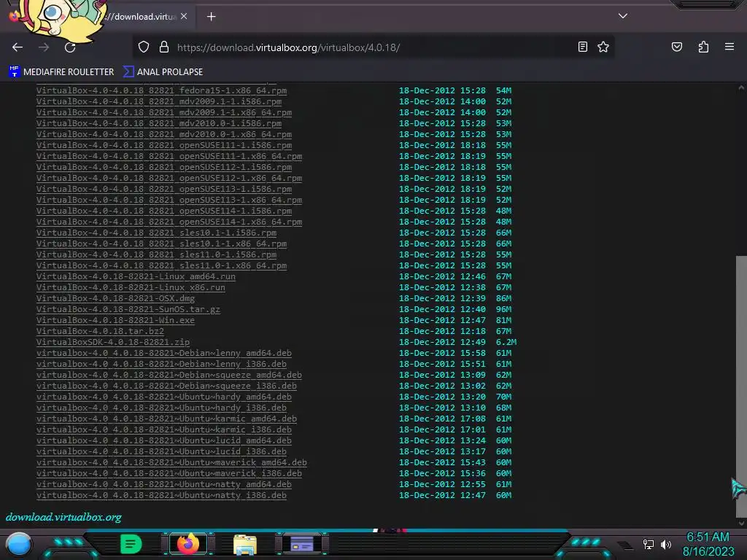Open the Extensions puzzle icon
The height and width of the screenshot is (560, 747).
click(703, 47)
